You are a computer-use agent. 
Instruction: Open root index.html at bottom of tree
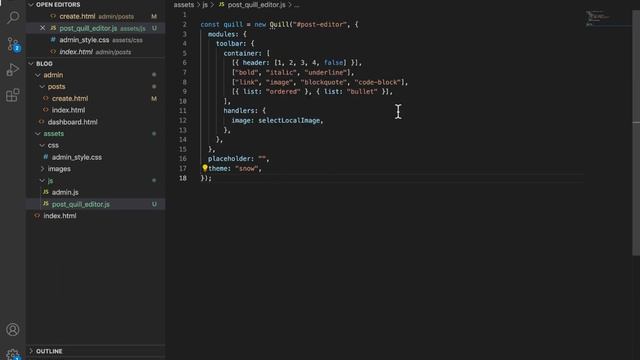pyautogui.click(x=96, y=216)
